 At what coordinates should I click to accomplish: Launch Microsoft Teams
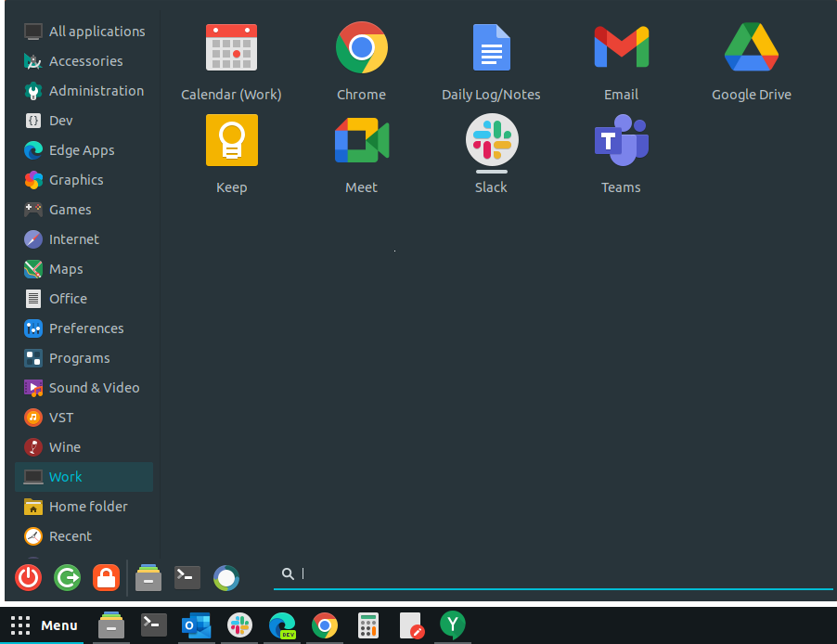pos(621,153)
